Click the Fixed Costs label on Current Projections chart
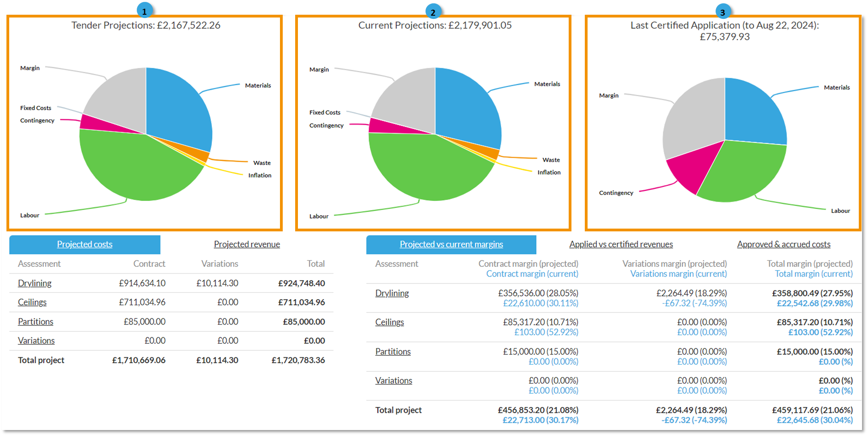Image resolution: width=868 pixels, height=436 pixels. (325, 112)
